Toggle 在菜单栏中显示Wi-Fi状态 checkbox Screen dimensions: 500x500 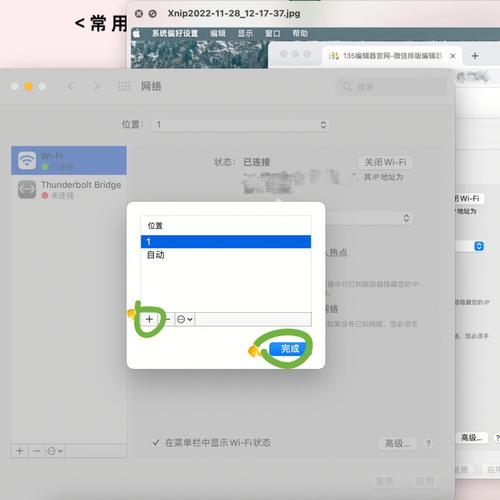(155, 443)
